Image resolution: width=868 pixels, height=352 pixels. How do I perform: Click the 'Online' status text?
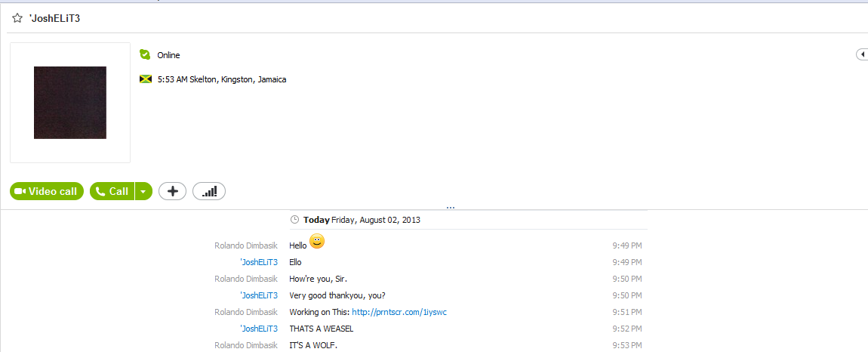tap(168, 55)
